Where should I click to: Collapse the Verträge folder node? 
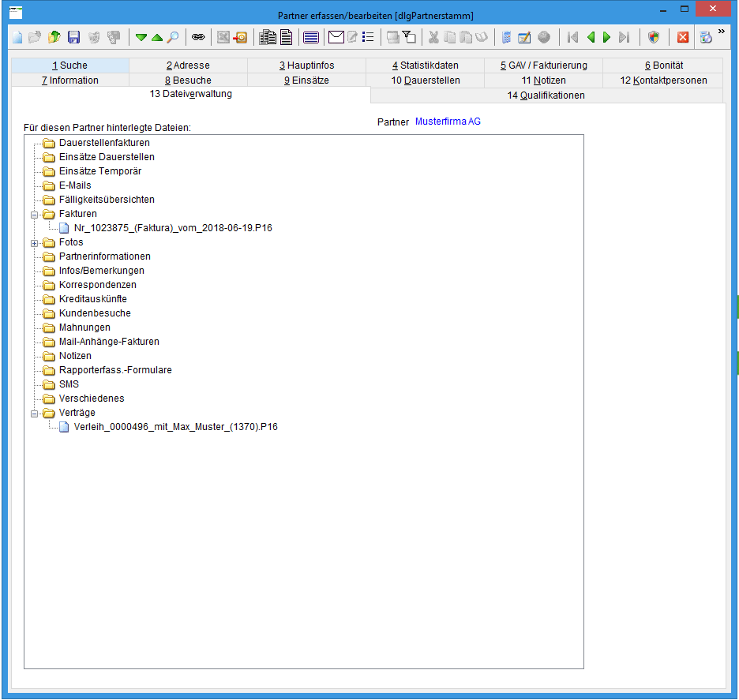35,414
